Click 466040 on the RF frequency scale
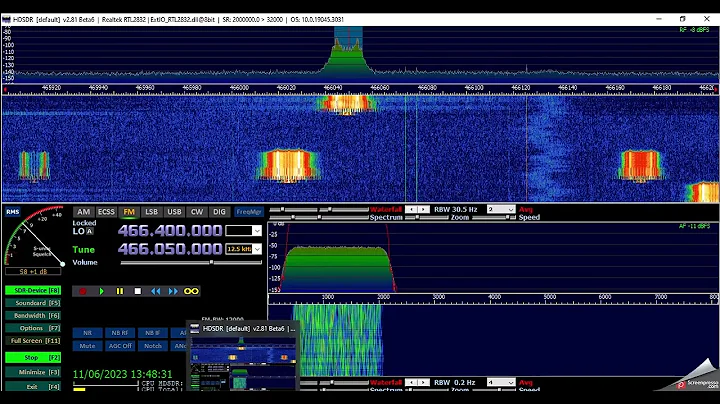 (332, 87)
